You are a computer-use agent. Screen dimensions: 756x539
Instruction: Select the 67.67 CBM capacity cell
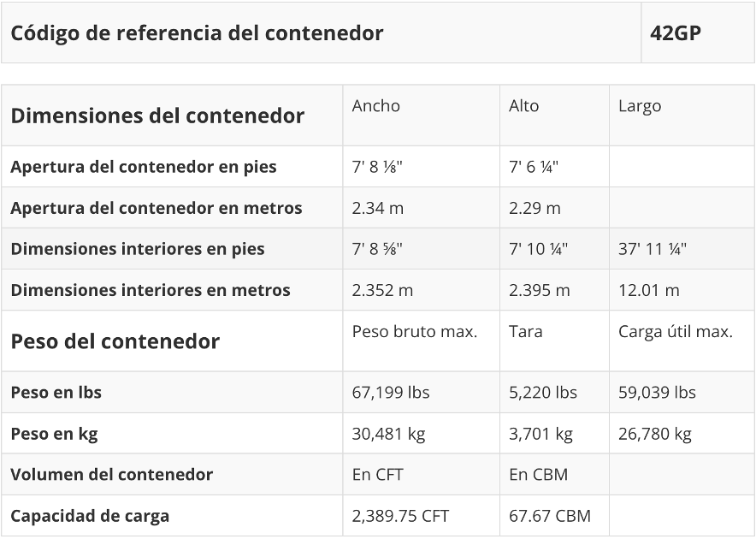point(549,516)
